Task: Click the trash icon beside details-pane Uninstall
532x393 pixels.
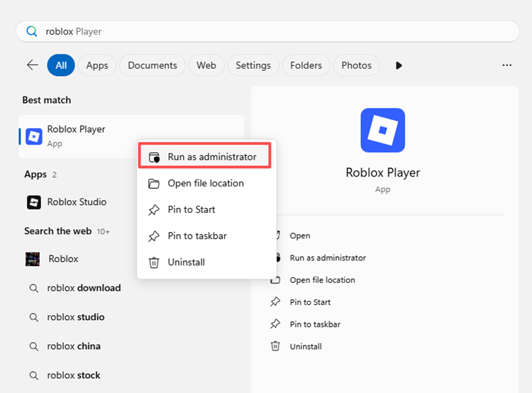Action: coord(275,346)
